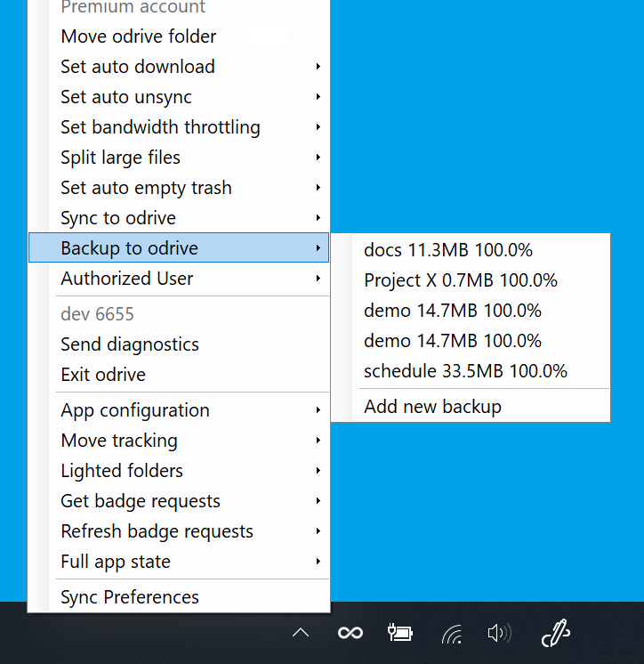This screenshot has height=664, width=644.
Task: Choose the schedule 33.5MB backup entry
Action: (465, 371)
